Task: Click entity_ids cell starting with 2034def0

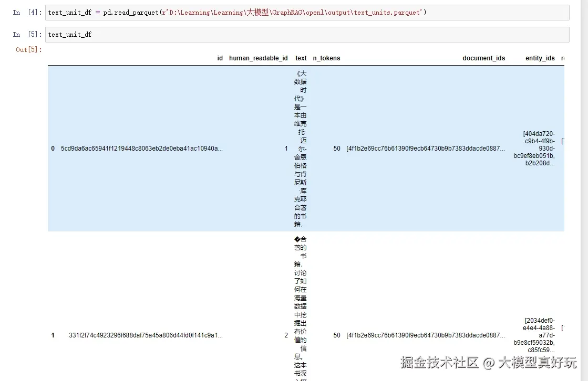Action: click(x=534, y=335)
